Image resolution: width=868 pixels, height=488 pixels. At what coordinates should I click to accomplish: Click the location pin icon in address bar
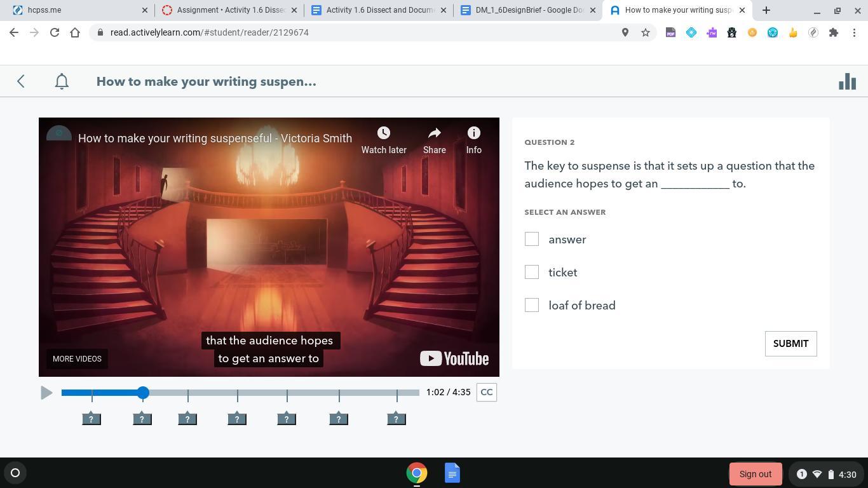625,32
